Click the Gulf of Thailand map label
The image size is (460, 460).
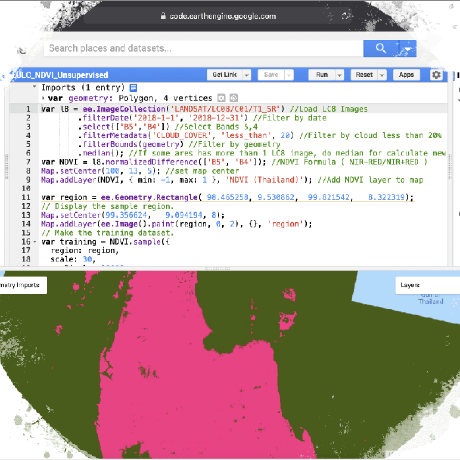(431, 298)
